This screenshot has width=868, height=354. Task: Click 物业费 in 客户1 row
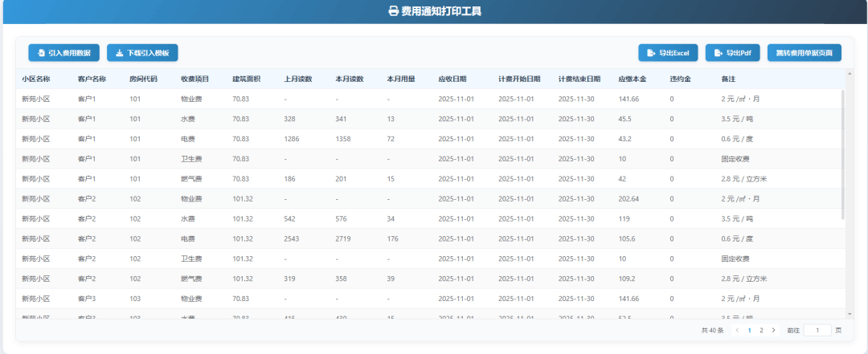[191, 99]
